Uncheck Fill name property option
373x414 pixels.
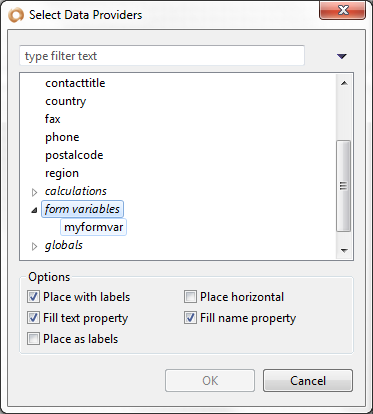(190, 318)
